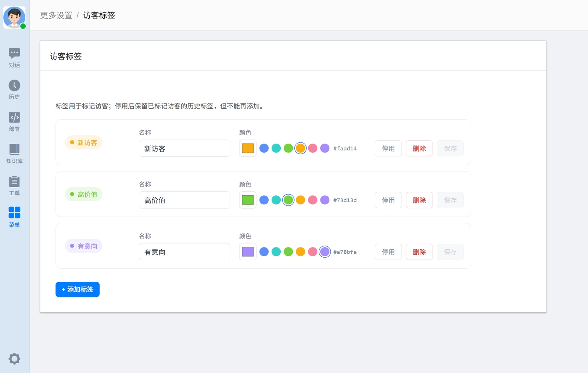Viewport: 588px width, 373px height.
Task: Pick blue color dot for 高价值 tag
Action: (x=264, y=200)
